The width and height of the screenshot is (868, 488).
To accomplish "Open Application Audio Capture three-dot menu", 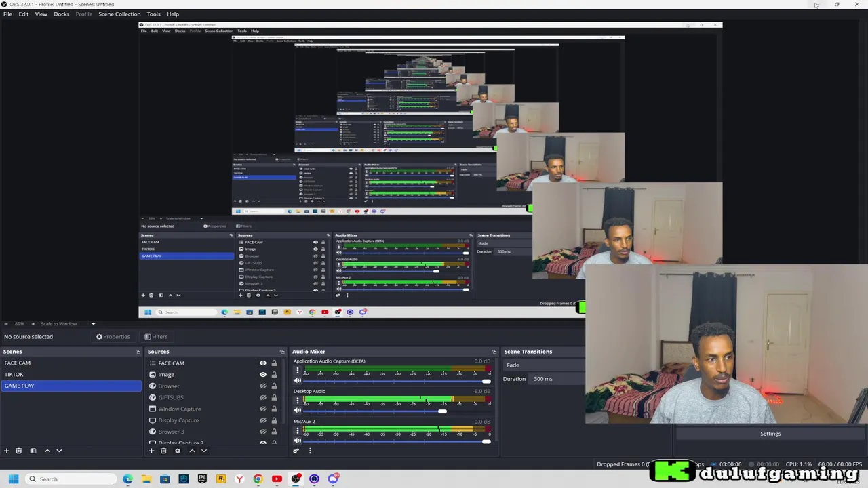I will click(x=297, y=371).
